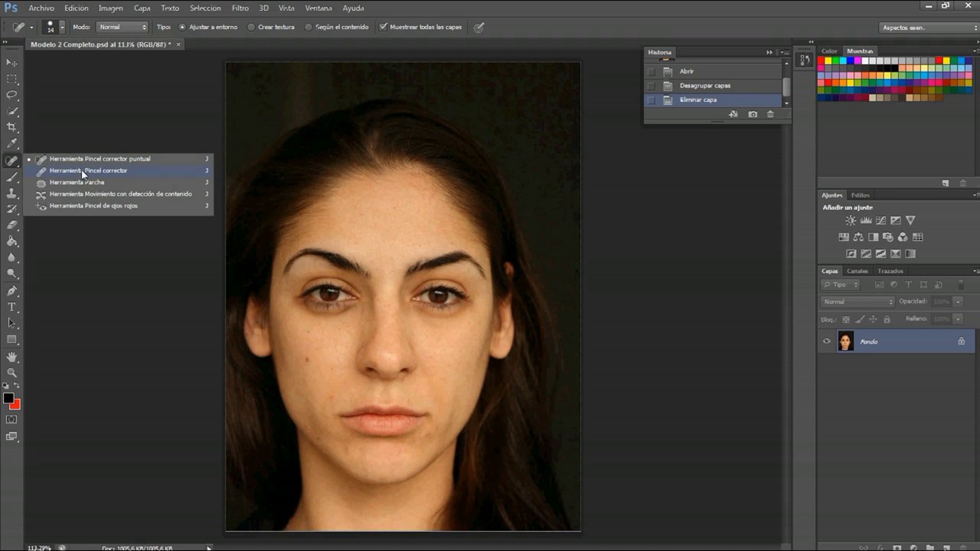This screenshot has height=551, width=980.
Task: Hide the Fondo layer visibility eye
Action: coord(826,341)
